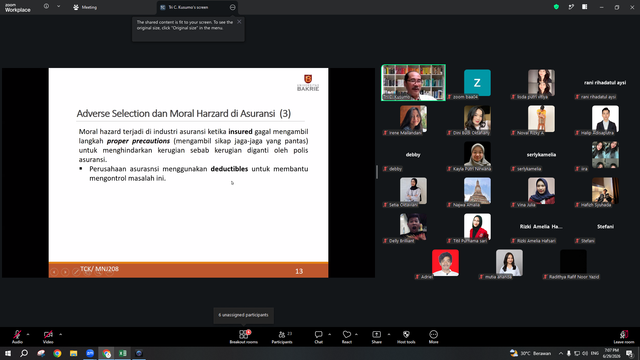Open the React emoji menu

click(x=347, y=336)
